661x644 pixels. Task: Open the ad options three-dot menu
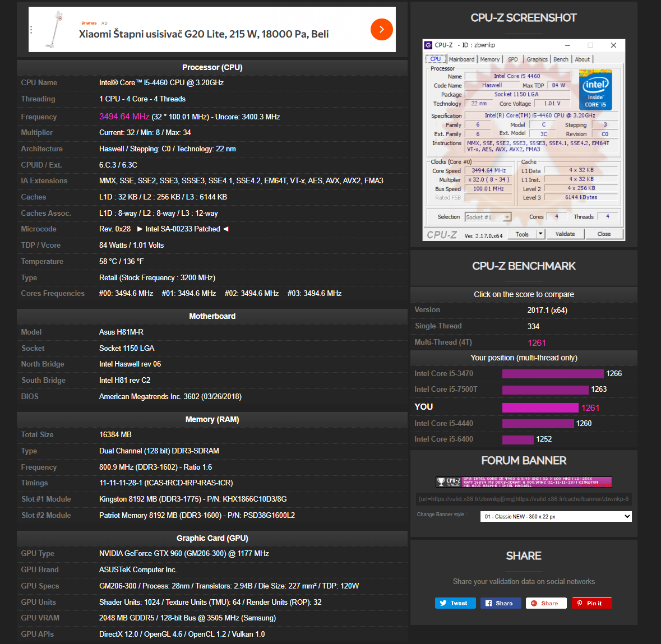pyautogui.click(x=31, y=30)
